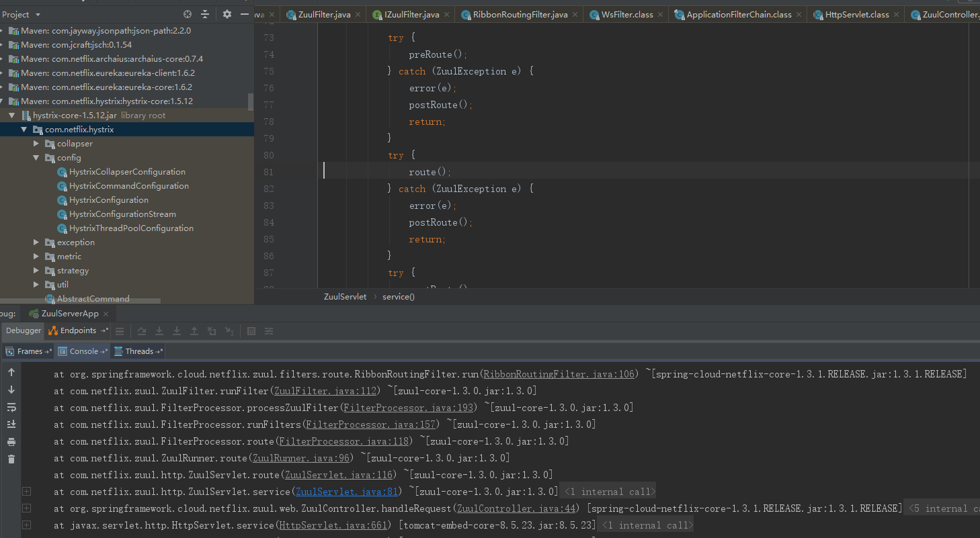Open the ZuulRunner.java:96 stack trace link
This screenshot has width=980, height=538.
[302, 458]
